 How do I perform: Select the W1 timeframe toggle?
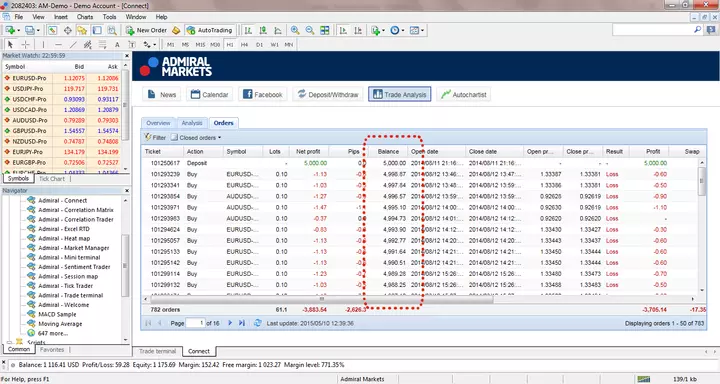tap(274, 45)
